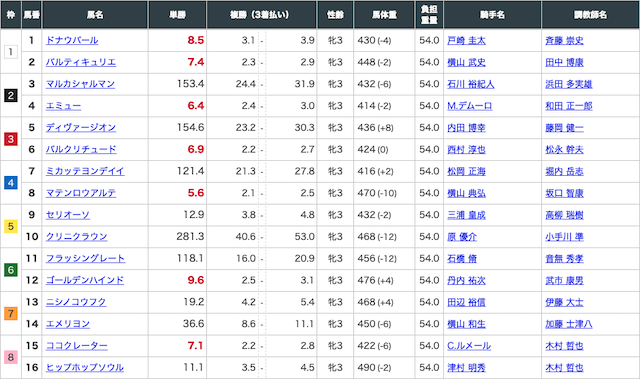Open trainer link 松永 幹夫
The width and height of the screenshot is (640, 379).
[564, 149]
